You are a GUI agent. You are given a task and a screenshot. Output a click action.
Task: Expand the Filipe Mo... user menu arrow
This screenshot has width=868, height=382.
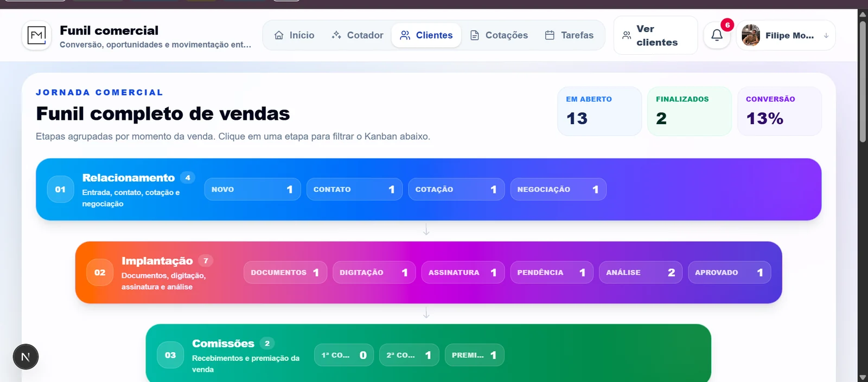click(x=826, y=35)
